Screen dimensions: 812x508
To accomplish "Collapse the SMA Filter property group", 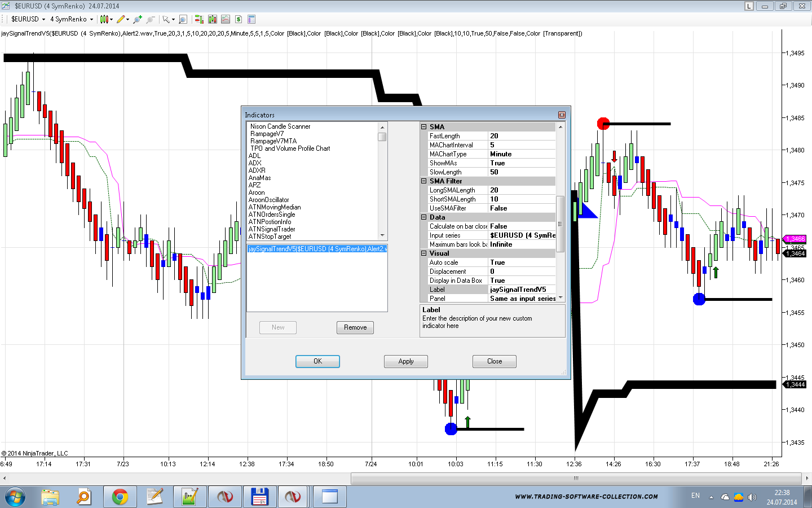I will tap(423, 181).
